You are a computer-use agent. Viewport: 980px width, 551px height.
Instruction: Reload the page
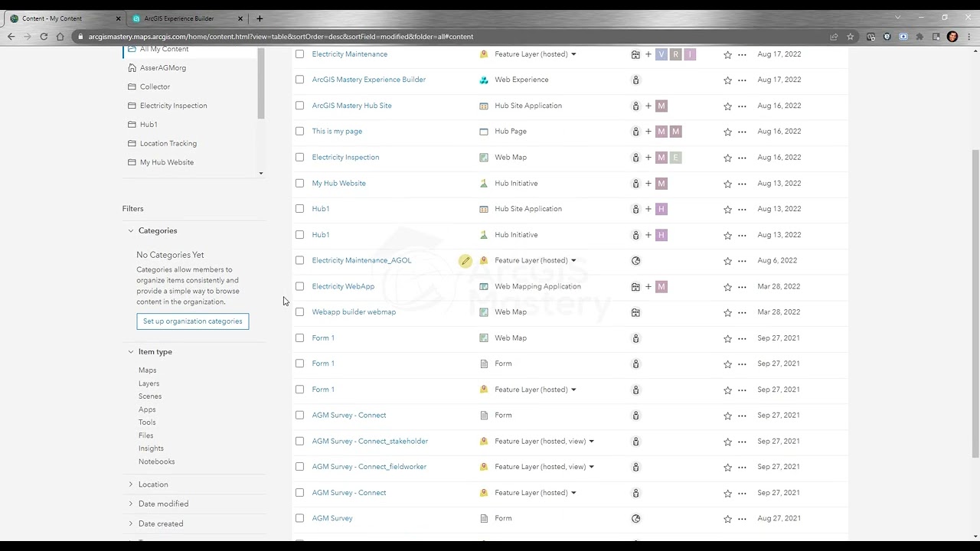tap(44, 37)
